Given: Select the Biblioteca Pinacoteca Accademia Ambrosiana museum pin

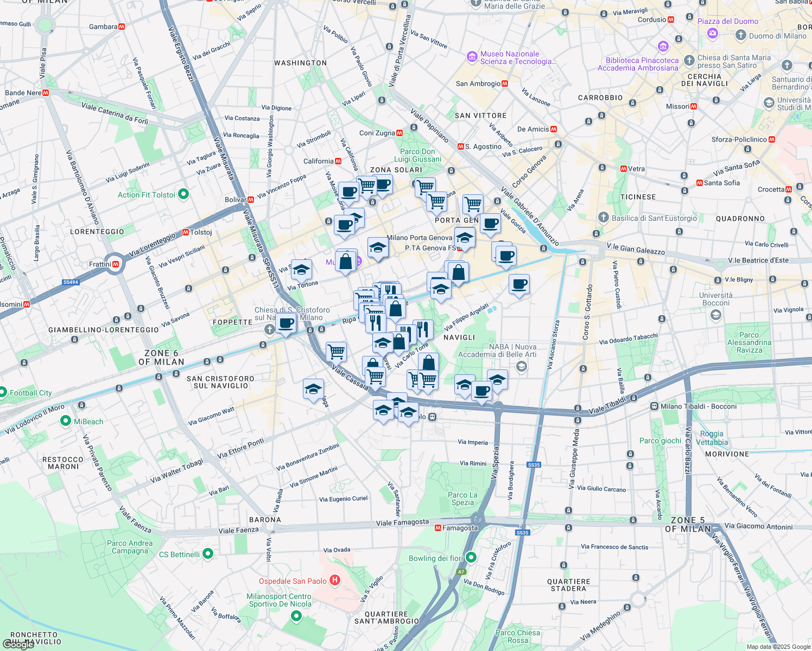Looking at the screenshot, I should click(x=663, y=46).
